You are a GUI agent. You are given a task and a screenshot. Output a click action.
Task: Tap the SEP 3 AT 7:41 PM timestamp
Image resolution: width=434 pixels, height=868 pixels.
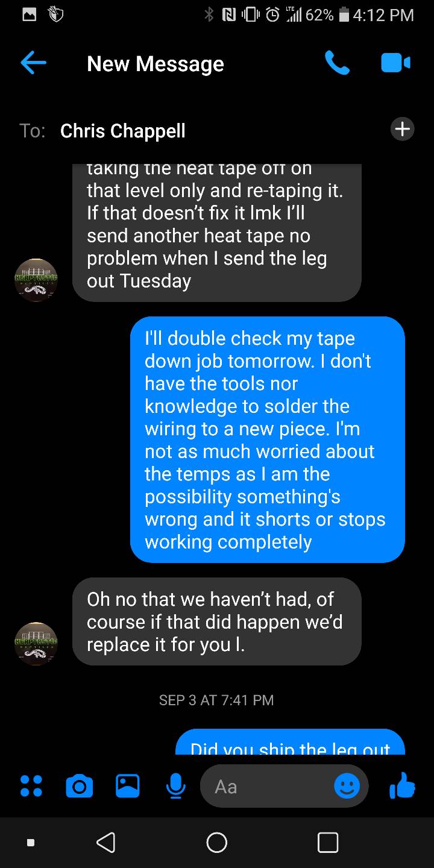(x=216, y=700)
